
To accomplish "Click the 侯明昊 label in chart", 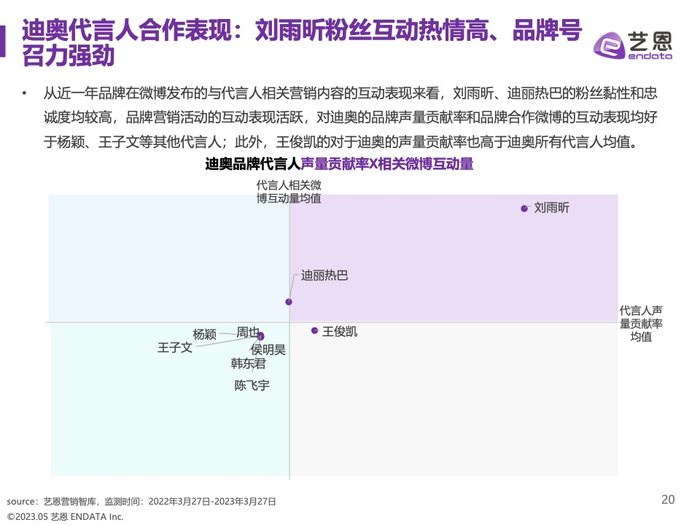I will [x=268, y=349].
